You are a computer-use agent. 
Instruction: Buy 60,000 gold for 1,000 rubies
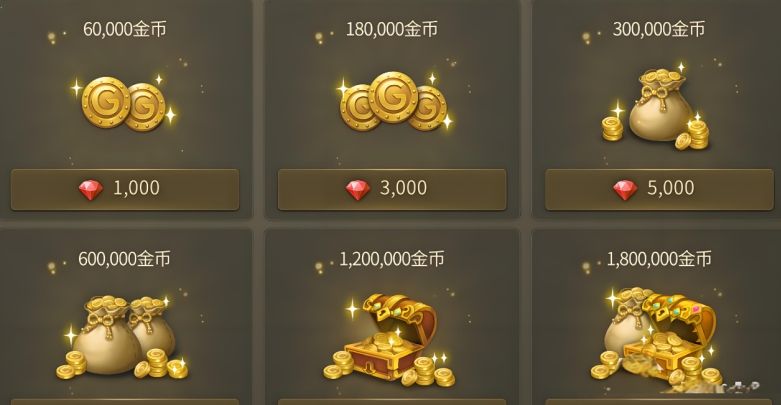(125, 190)
